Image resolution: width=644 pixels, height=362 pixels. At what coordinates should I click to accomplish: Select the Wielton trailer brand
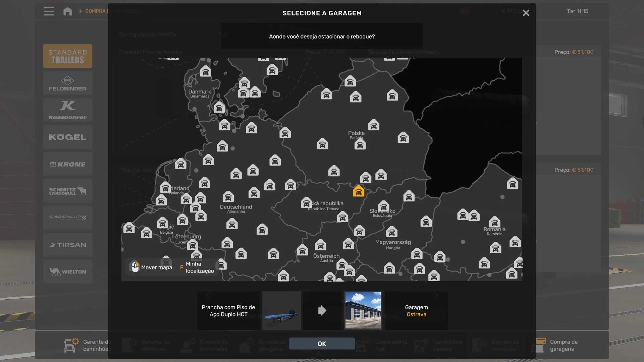click(67, 271)
